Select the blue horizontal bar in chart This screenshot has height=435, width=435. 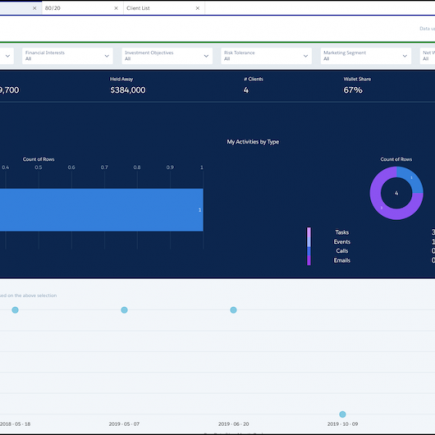[x=101, y=210]
